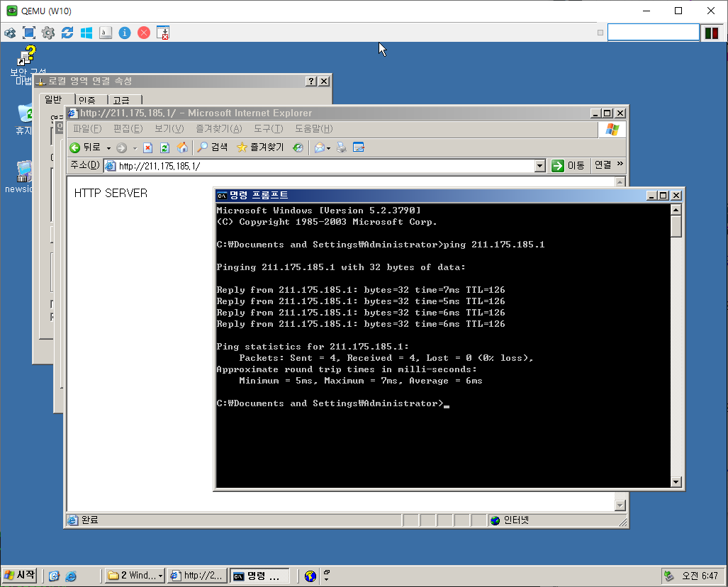Click the globe icon in taskbar toolbar
The height and width of the screenshot is (587, 728).
(310, 576)
